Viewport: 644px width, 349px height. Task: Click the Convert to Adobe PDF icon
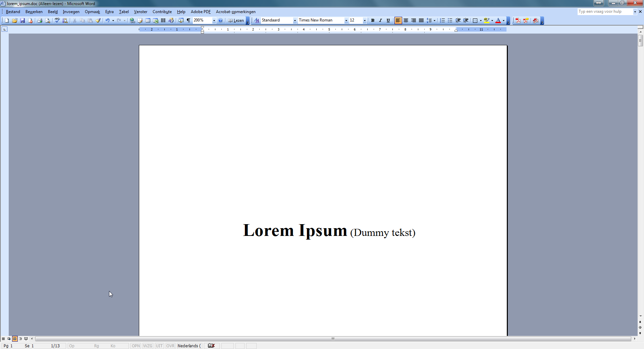coord(518,20)
